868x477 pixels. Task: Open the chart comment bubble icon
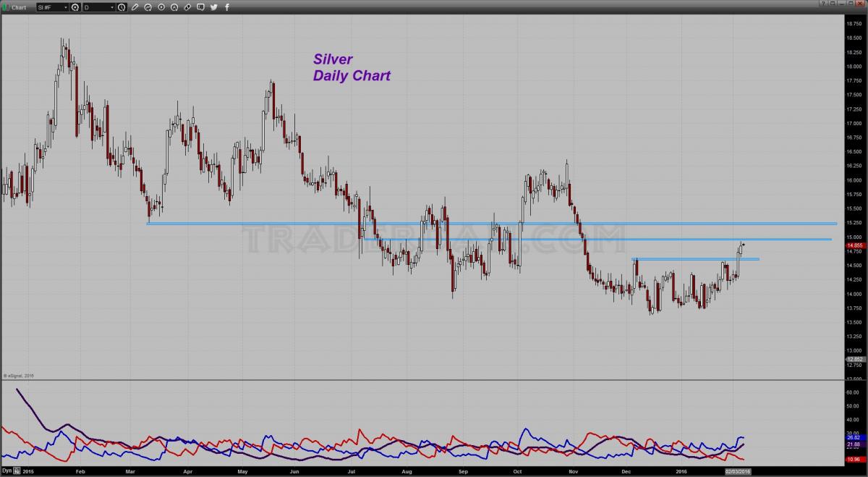[x=200, y=7]
